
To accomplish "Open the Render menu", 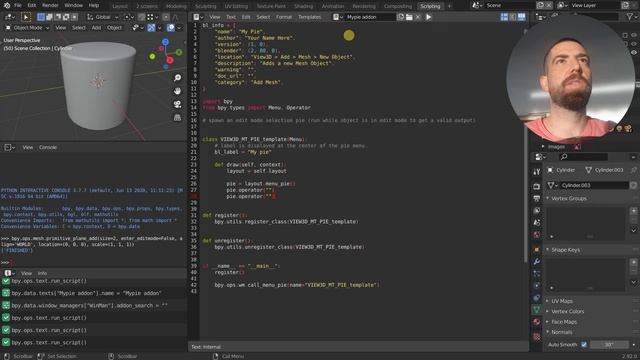I will pyautogui.click(x=50, y=5).
